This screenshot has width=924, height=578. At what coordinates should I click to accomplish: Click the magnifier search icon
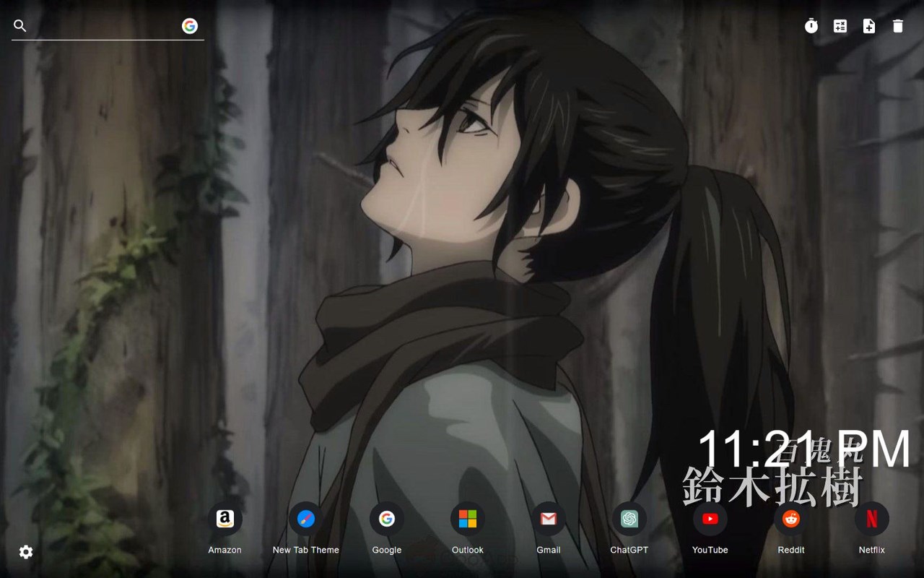(20, 26)
